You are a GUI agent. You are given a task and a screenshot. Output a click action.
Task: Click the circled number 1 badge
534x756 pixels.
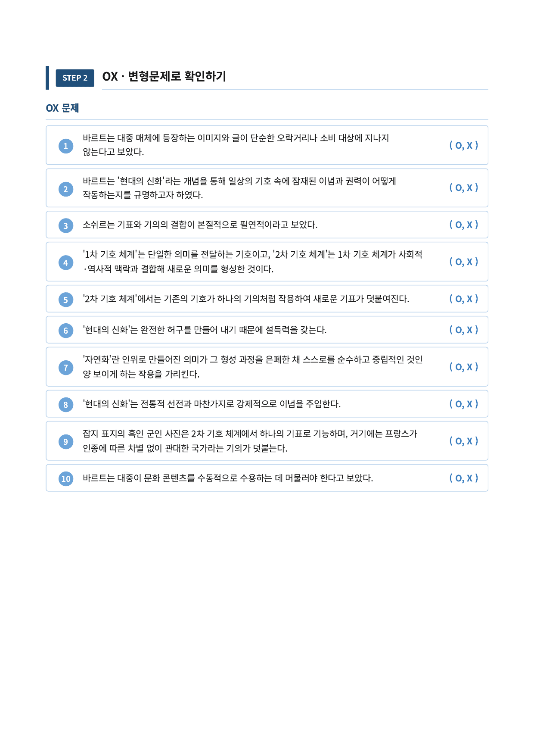(66, 146)
